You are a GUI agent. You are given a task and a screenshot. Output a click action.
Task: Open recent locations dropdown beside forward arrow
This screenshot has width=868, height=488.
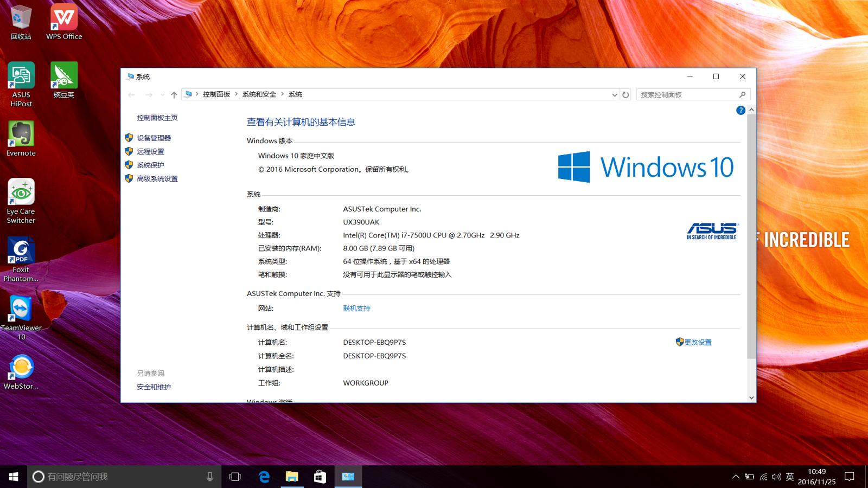click(162, 95)
